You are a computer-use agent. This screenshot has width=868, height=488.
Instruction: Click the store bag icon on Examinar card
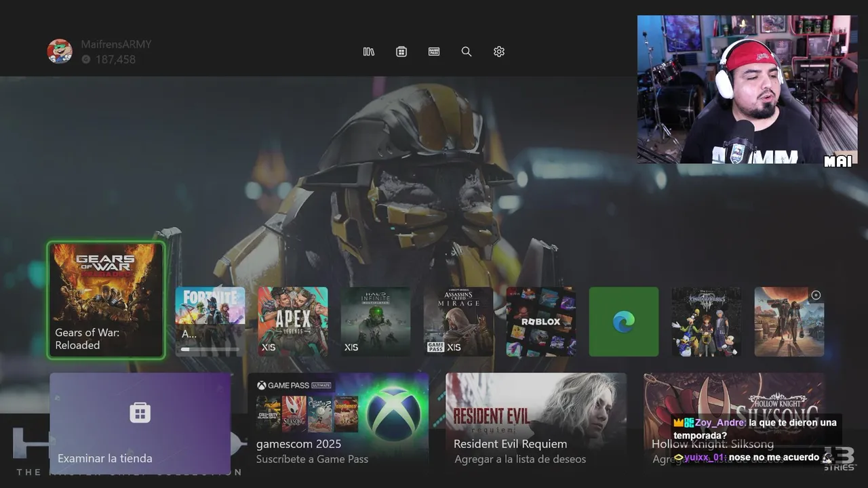point(140,412)
